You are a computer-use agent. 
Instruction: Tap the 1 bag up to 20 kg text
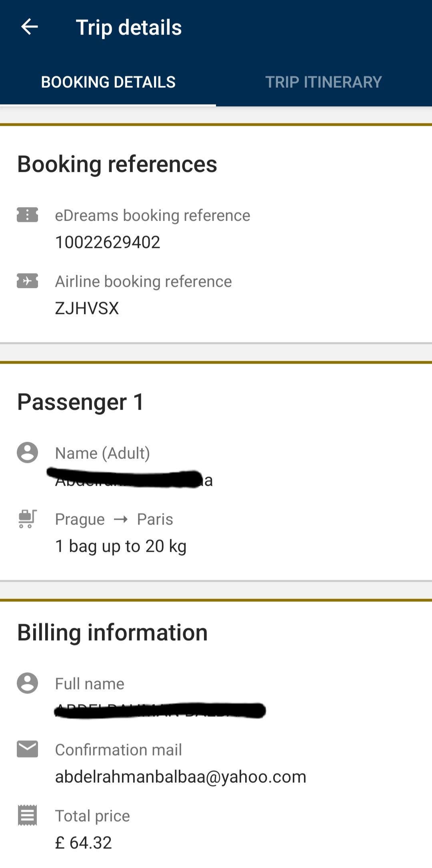[121, 546]
